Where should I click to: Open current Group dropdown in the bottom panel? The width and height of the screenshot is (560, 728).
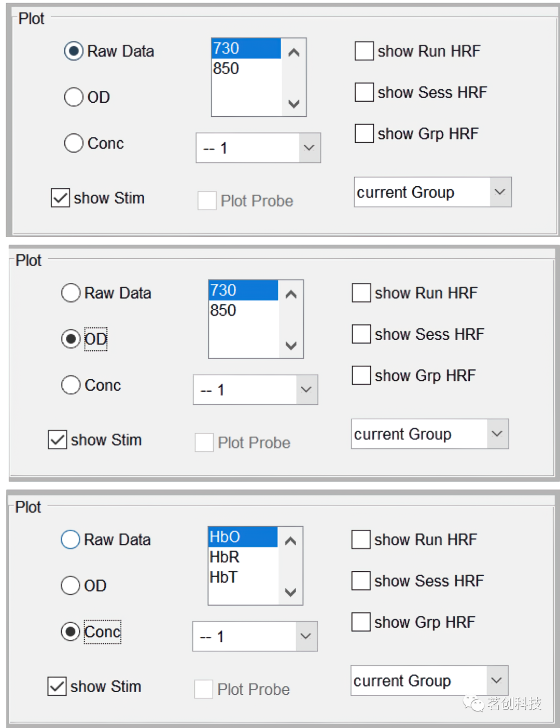coord(496,680)
